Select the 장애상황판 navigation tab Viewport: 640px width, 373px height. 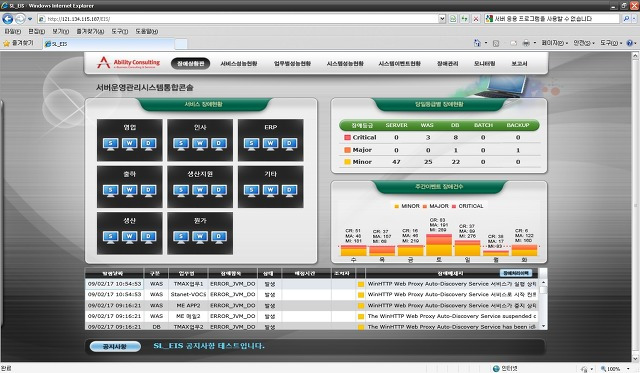tap(191, 64)
